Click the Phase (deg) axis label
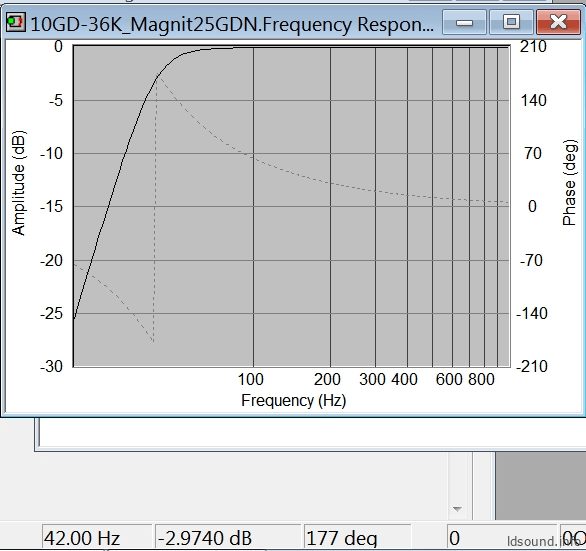586x551 pixels. click(570, 182)
